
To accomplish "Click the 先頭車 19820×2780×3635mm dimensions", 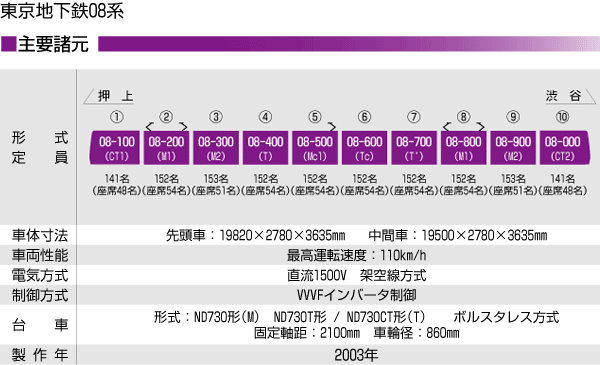I will (256, 235).
